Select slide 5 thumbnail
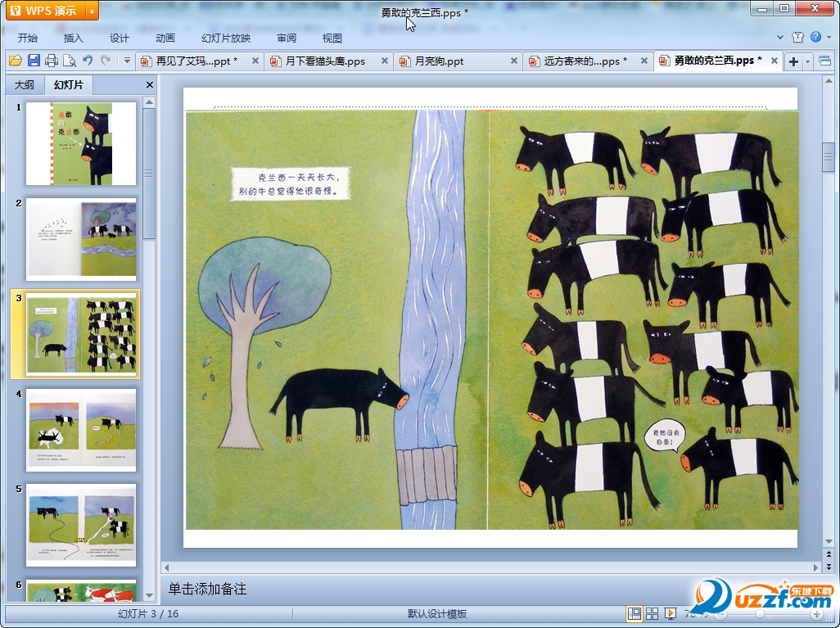Screen dimensions: 840x628 point(81,526)
